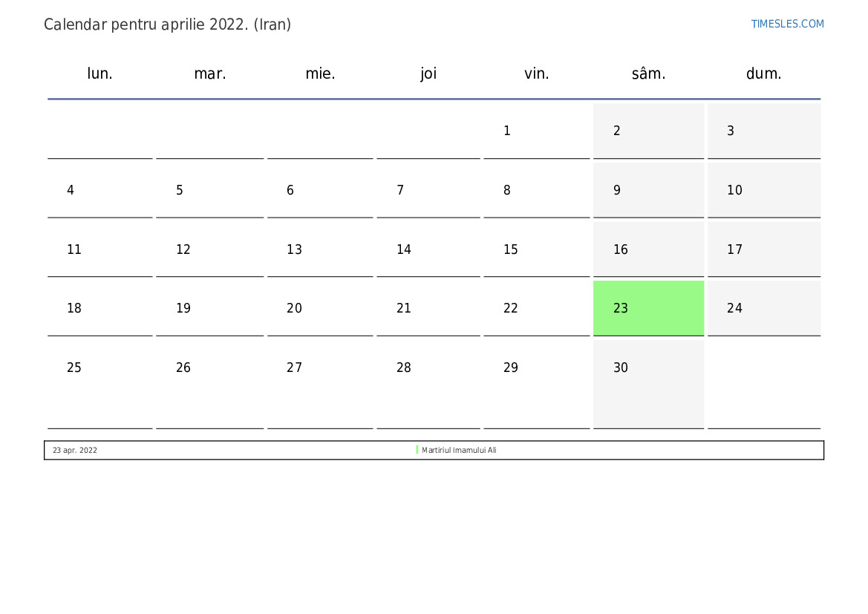Click the green holiday legend marker
Viewport: 868px width, 614px height.
pyautogui.click(x=417, y=450)
